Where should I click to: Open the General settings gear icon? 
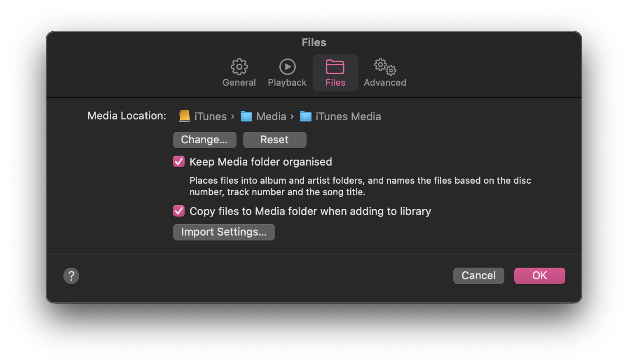239,67
